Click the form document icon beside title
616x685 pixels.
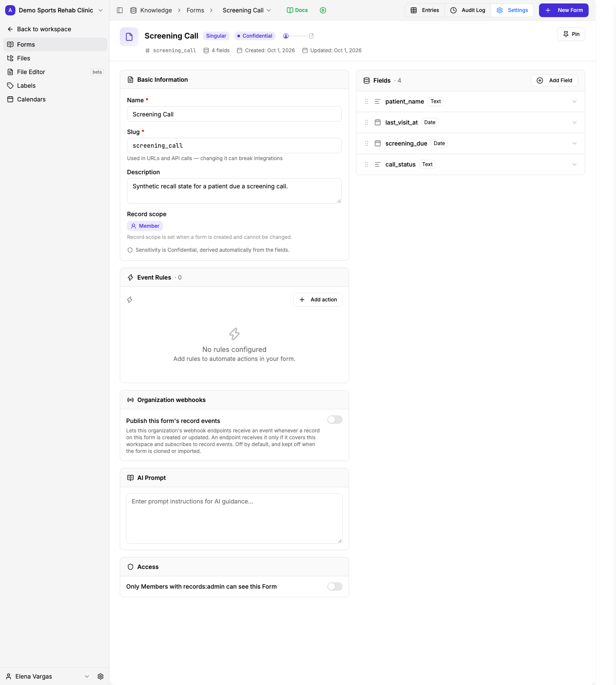pyautogui.click(x=129, y=37)
